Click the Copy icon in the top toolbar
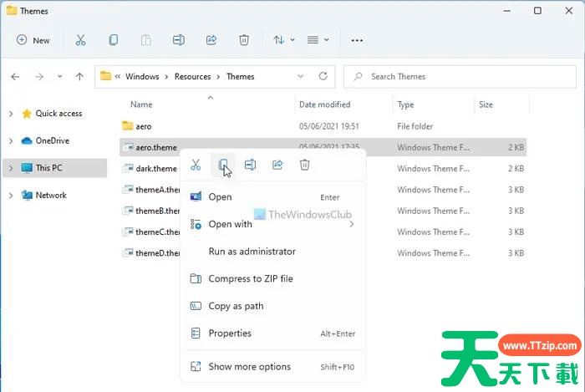This screenshot has height=392, width=585. (x=113, y=40)
